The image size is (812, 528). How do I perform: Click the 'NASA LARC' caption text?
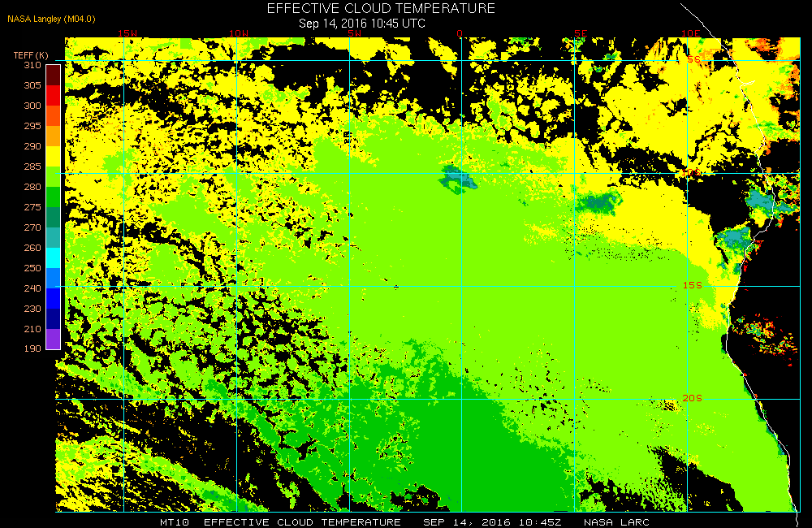(617, 522)
